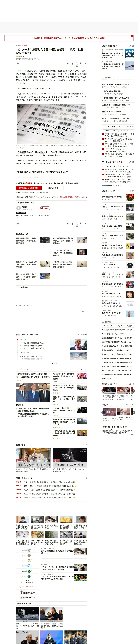The height and width of the screenshot is (644, 138).
Task: Open 「ペットと災害」取材して考えた news item
Action: click(49, 482)
